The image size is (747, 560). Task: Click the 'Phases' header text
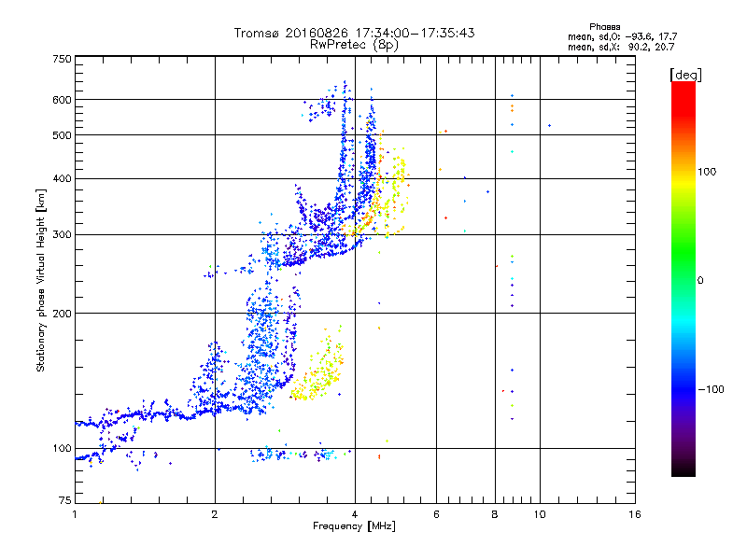604,27
